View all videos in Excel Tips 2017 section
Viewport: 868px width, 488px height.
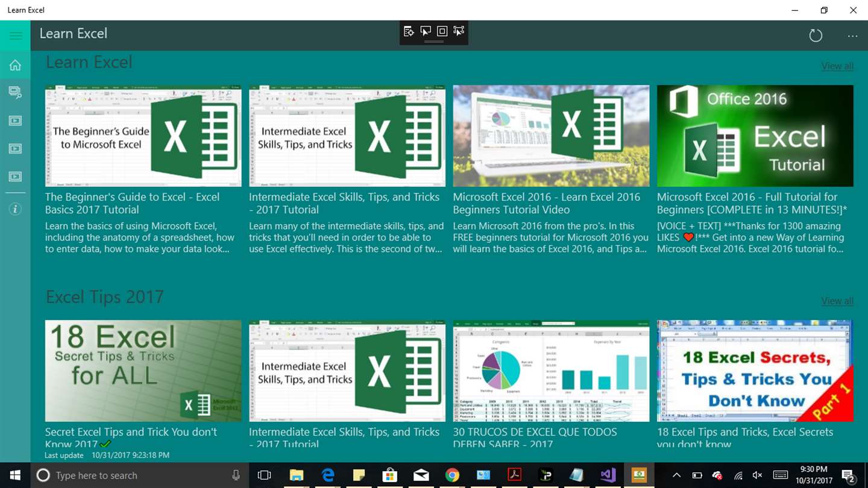click(837, 301)
